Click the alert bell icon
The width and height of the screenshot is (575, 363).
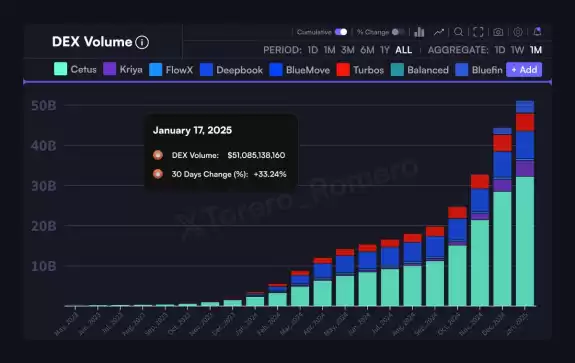point(537,32)
